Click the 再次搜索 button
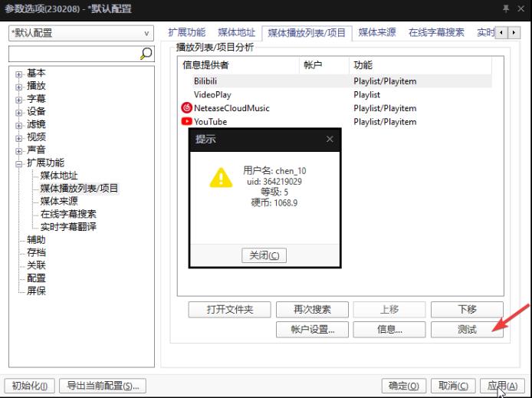The height and width of the screenshot is (398, 532). pyautogui.click(x=312, y=310)
